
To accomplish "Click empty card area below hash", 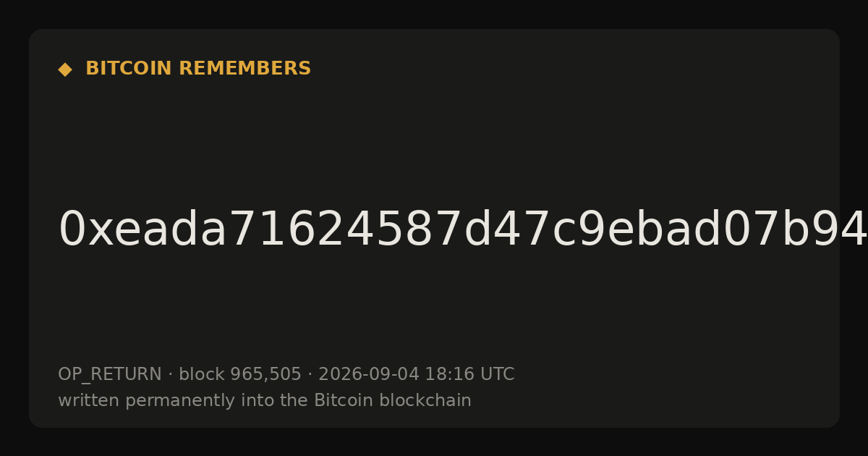I will pyautogui.click(x=434, y=304).
